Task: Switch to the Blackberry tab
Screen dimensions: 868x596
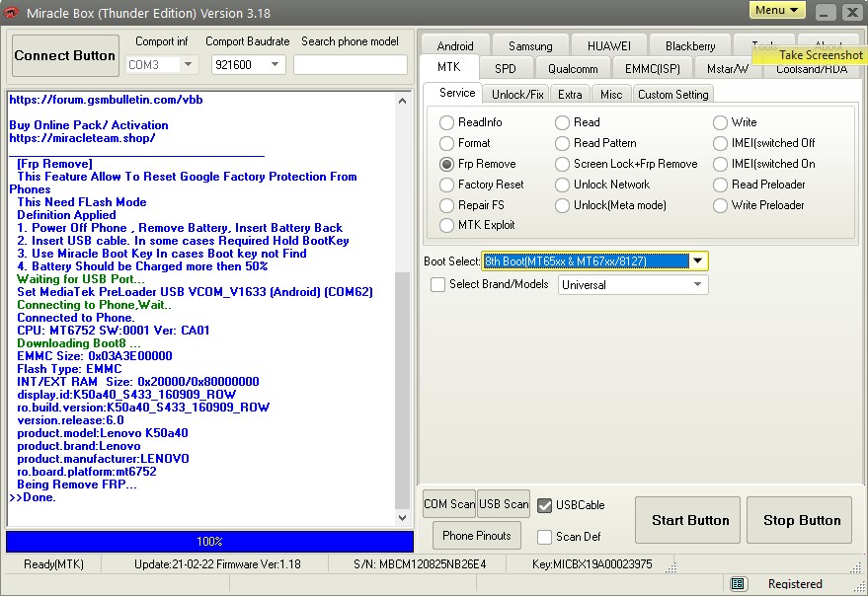Action: tap(690, 46)
